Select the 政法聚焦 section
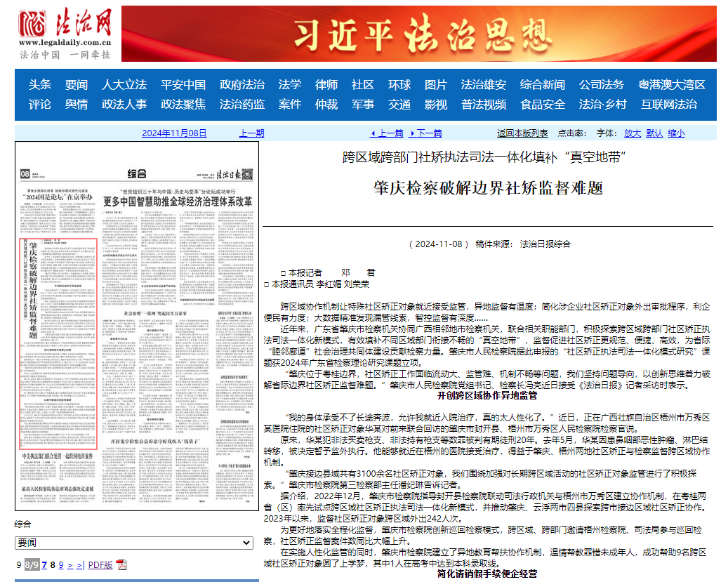The width and height of the screenshot is (728, 582). click(183, 104)
